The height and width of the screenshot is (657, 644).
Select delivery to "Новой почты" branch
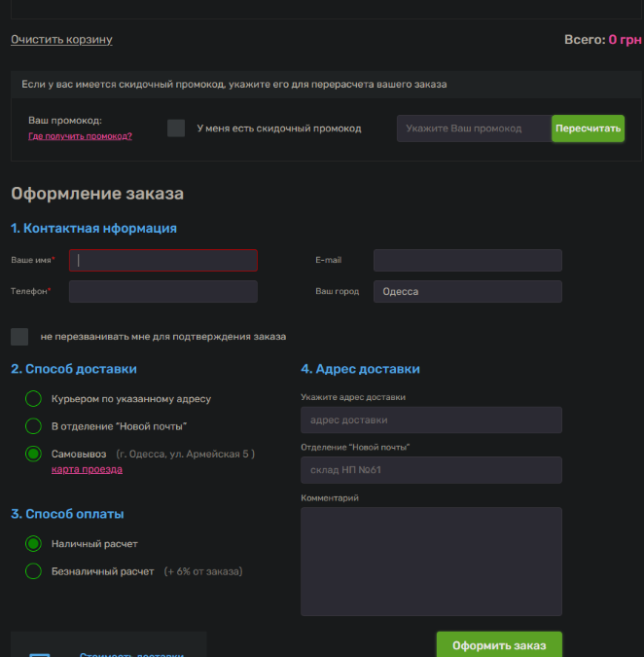(34, 426)
